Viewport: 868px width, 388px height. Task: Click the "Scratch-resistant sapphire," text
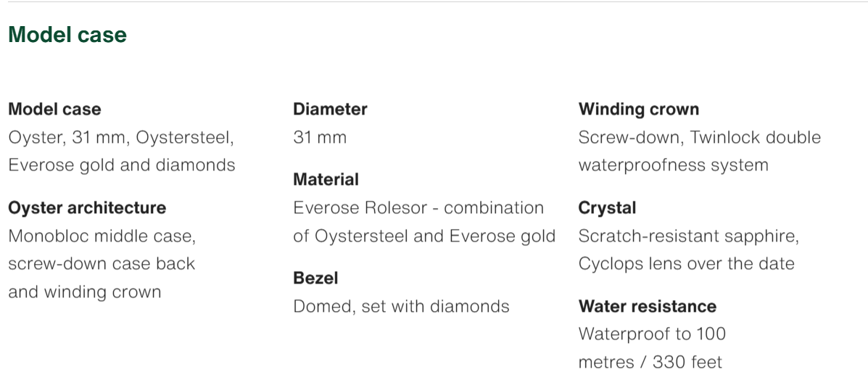tap(688, 236)
